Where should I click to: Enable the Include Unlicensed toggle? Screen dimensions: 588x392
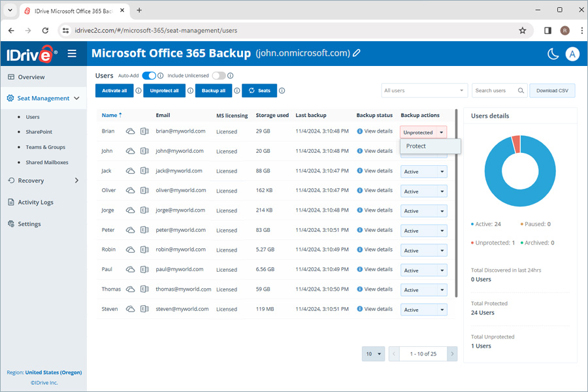click(x=220, y=76)
